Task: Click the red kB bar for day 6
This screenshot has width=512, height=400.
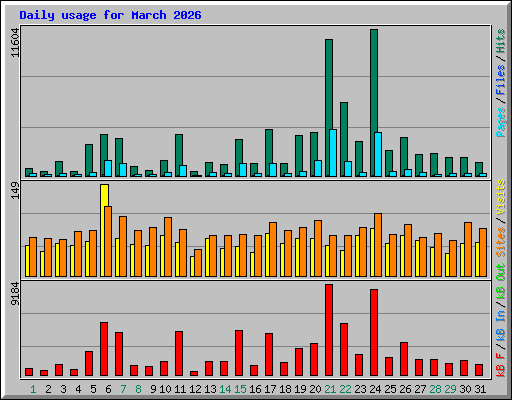Action: (x=104, y=349)
